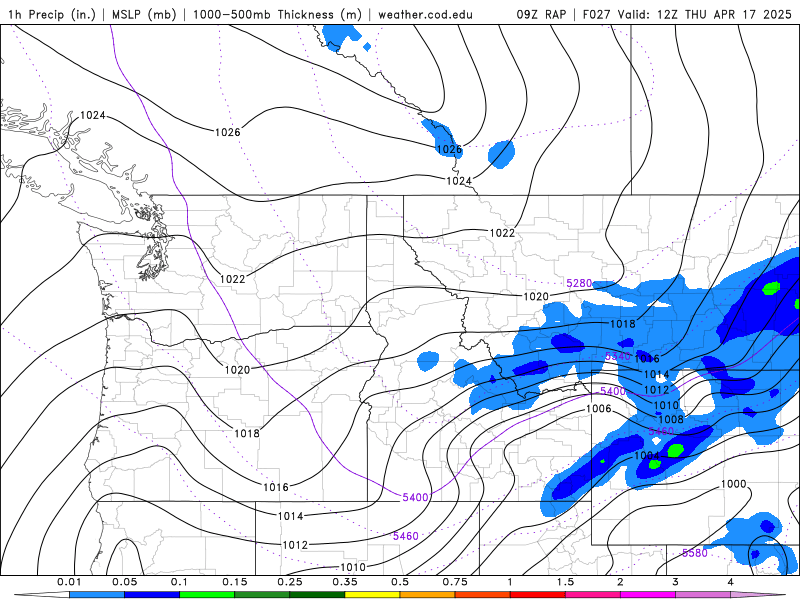
Task: Click the 0.25 legend value
Action: (x=290, y=582)
